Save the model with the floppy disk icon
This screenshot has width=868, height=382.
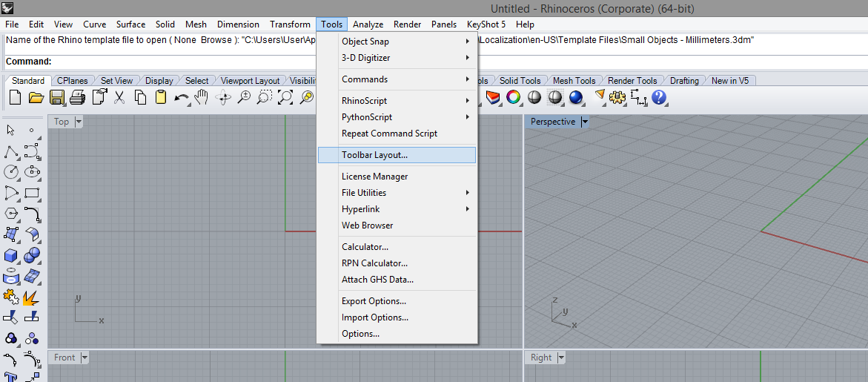point(57,97)
